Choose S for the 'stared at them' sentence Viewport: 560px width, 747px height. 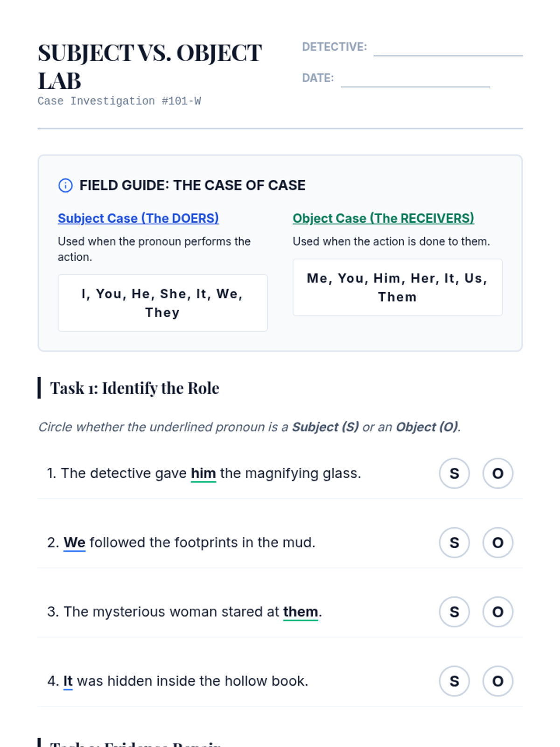point(454,612)
